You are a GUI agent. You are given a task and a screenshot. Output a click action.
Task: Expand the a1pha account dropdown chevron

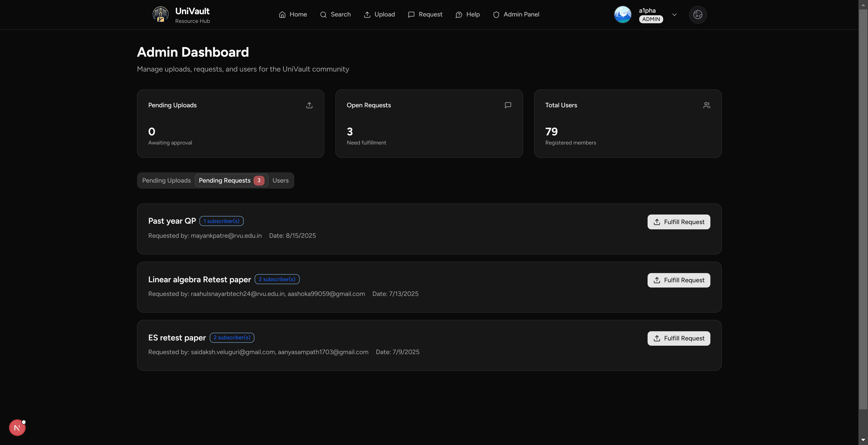pos(675,14)
